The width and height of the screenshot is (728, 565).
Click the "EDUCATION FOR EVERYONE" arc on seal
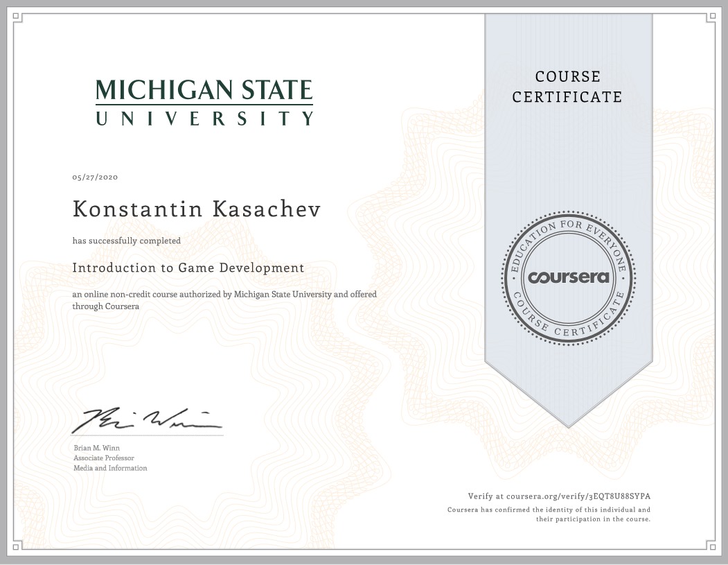click(568, 232)
